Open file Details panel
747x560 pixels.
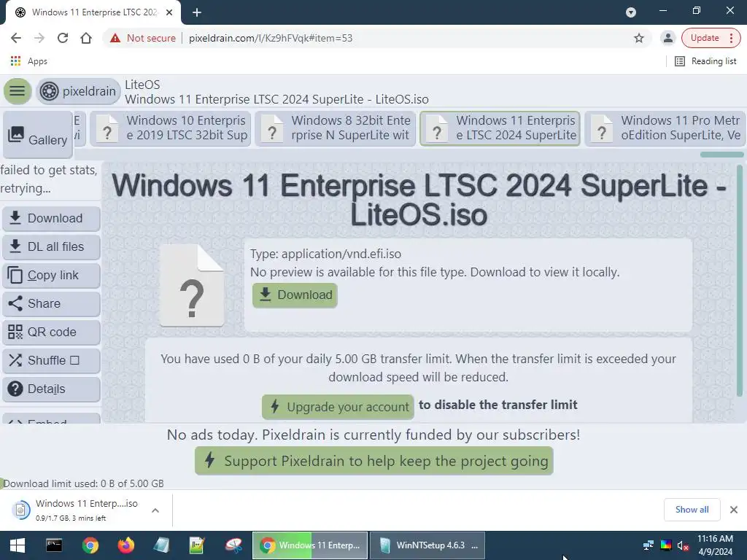(x=52, y=389)
